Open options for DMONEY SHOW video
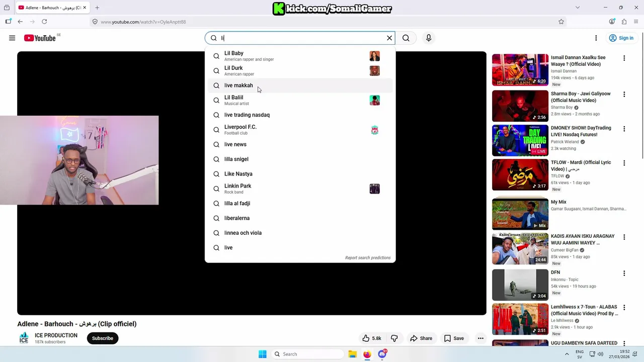This screenshot has width=644, height=362. [624, 129]
